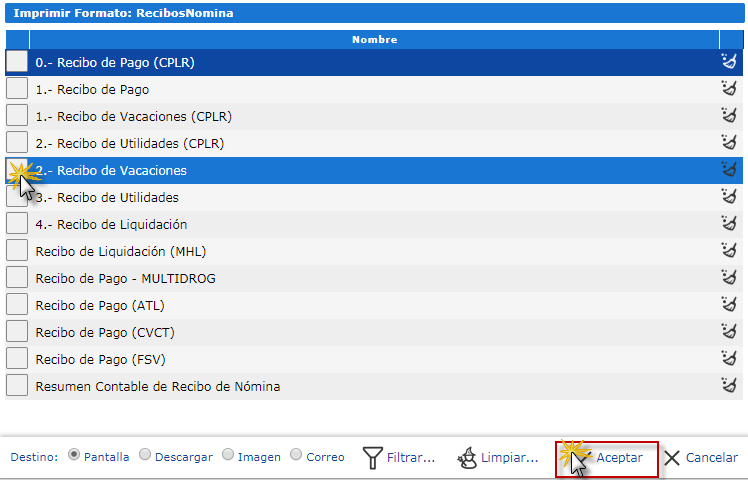Check the box for Recibo de Pago - MULTIDROG
Image resolution: width=748 pixels, height=480 pixels.
17,277
